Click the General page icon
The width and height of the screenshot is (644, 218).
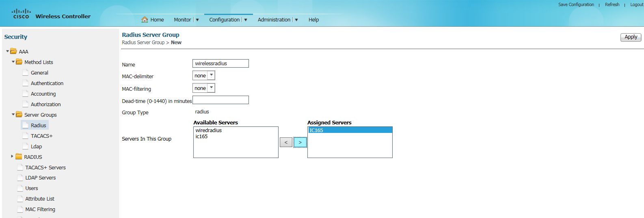[26, 73]
